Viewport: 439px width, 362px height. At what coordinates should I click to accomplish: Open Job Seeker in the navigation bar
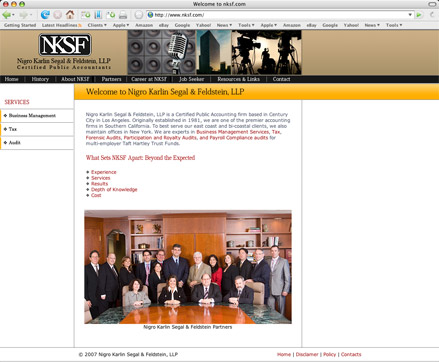click(191, 79)
